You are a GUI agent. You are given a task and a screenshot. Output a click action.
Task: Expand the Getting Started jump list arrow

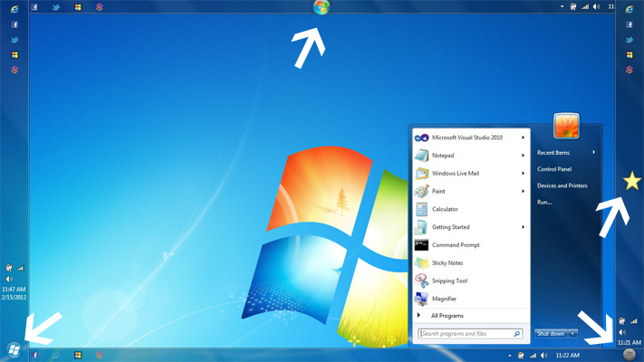[523, 227]
